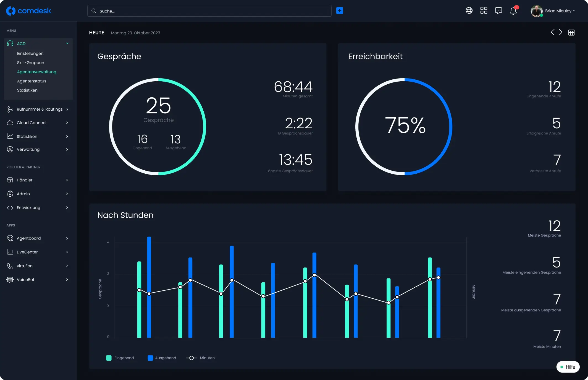The width and height of the screenshot is (588, 380).
Task: Click Brian Miculcy's profile avatar
Action: click(537, 11)
